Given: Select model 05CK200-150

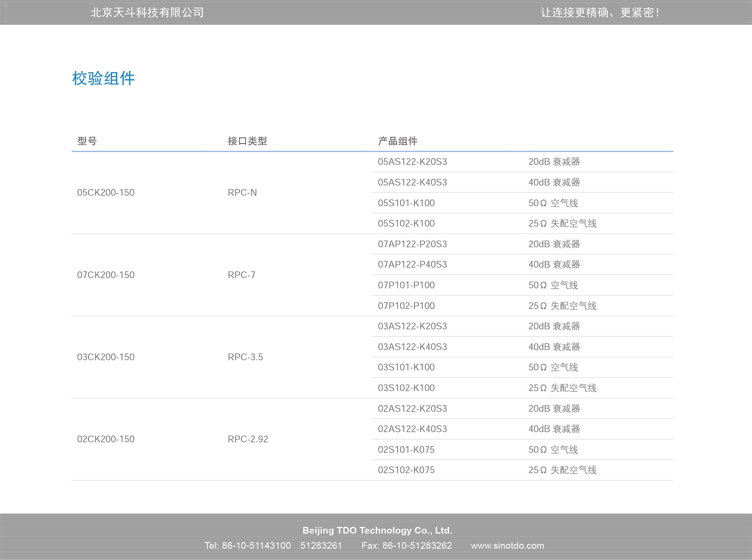Looking at the screenshot, I should 106,192.
